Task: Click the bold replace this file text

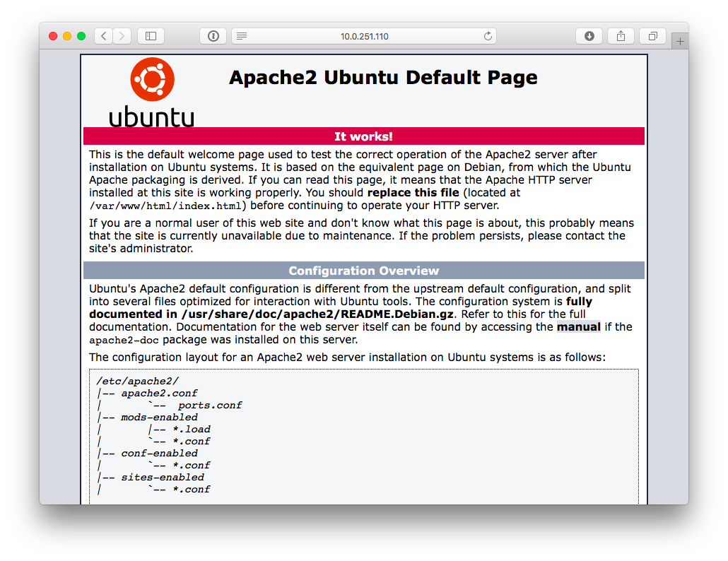Action: [413, 192]
